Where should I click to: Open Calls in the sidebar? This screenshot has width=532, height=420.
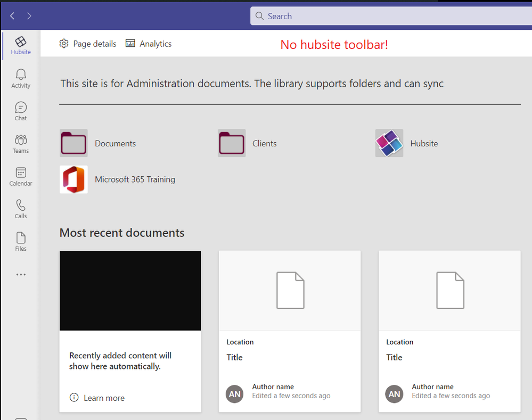(21, 209)
